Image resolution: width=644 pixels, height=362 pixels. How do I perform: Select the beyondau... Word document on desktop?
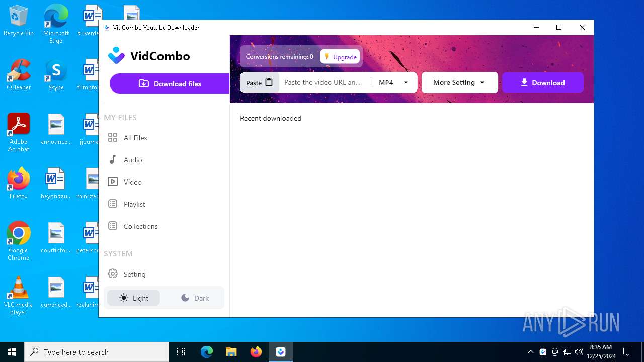56,184
